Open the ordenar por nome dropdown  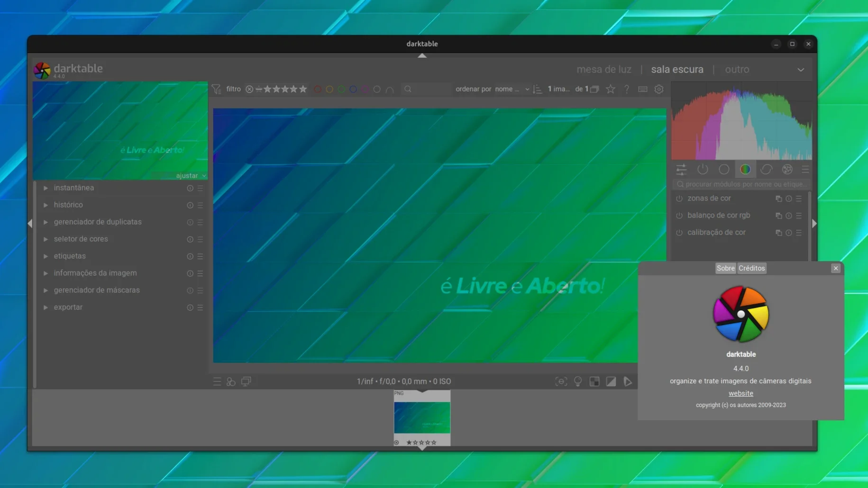tap(512, 89)
